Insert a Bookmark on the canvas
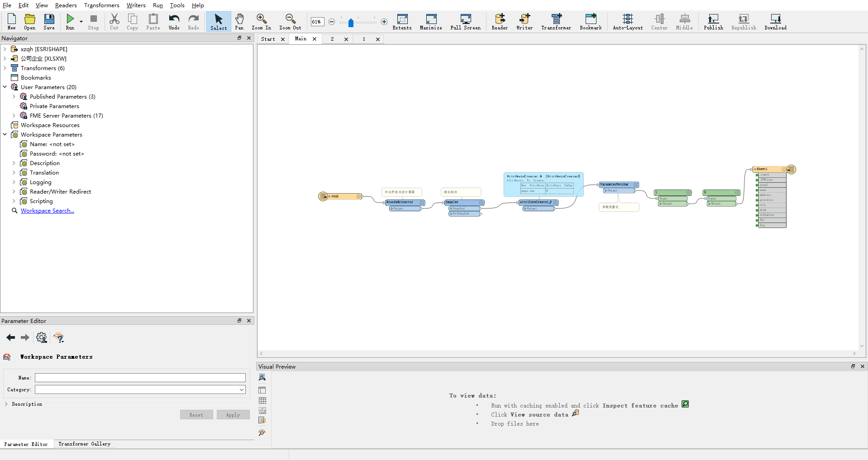Screen dimensions: 868x460 591,21
